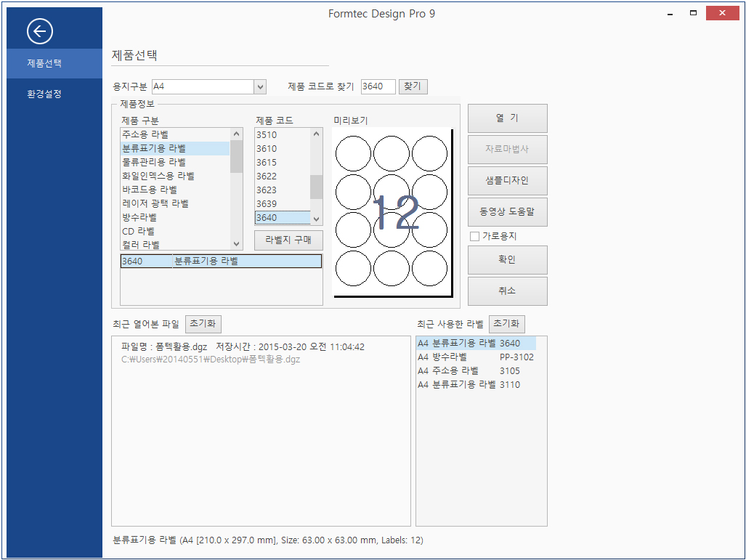Click down arrow of 제품 구분 scrollbar
Image resolution: width=746 pixels, height=560 pixels.
point(237,243)
